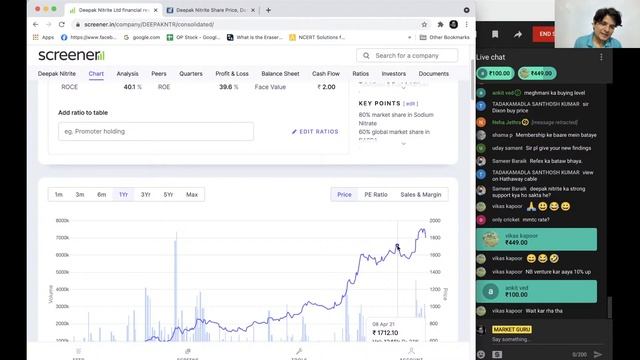Screen dimensions: 640x360
Task: Bookmark this page with the star icon
Action: (424, 24)
